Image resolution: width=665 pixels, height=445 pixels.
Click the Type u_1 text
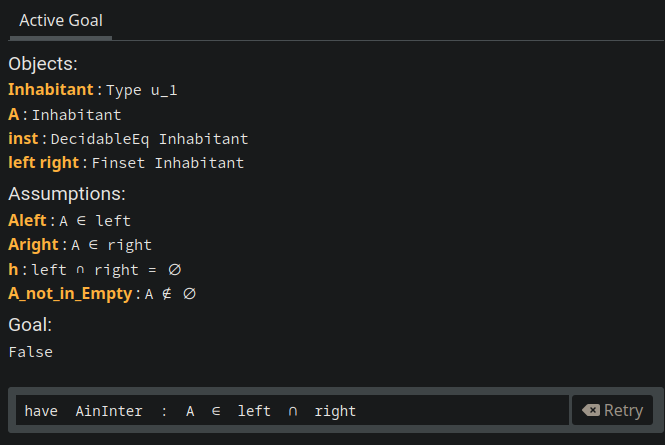141,90
